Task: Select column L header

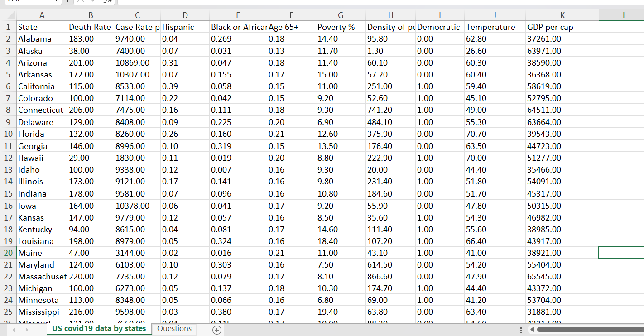Action: pos(624,15)
